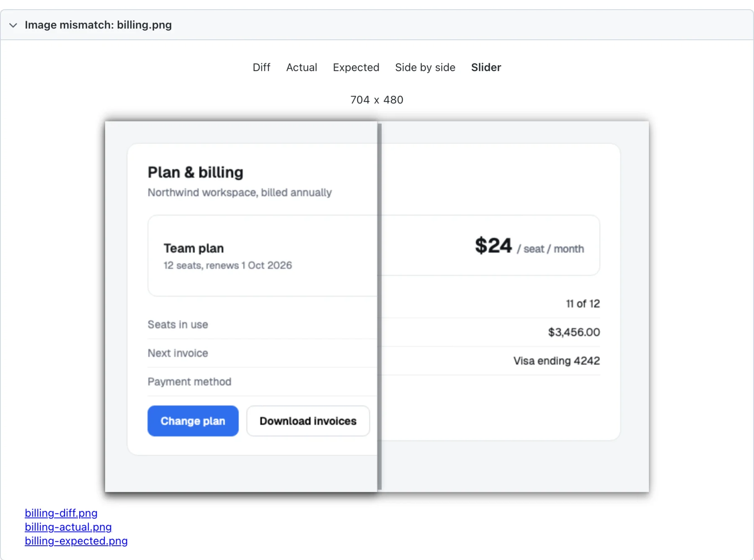Click the Payment method label
Viewport: 754px width, 560px height.
189,382
